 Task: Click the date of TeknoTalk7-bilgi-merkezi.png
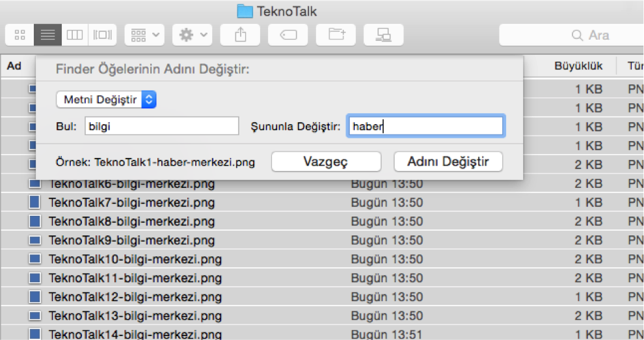(x=386, y=202)
